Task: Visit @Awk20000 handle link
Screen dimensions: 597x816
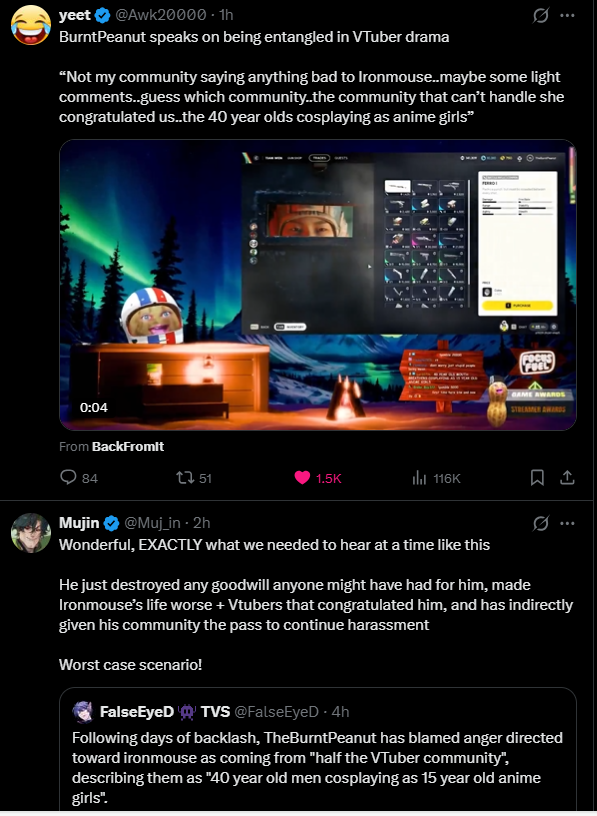Action: (160, 15)
